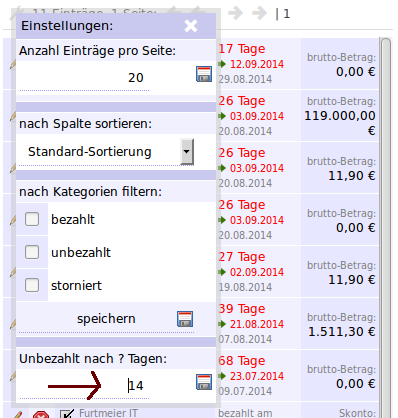Click checkmark icon beside Furtmeier IT
Screen dimensions: 398x418
[x=67, y=414]
